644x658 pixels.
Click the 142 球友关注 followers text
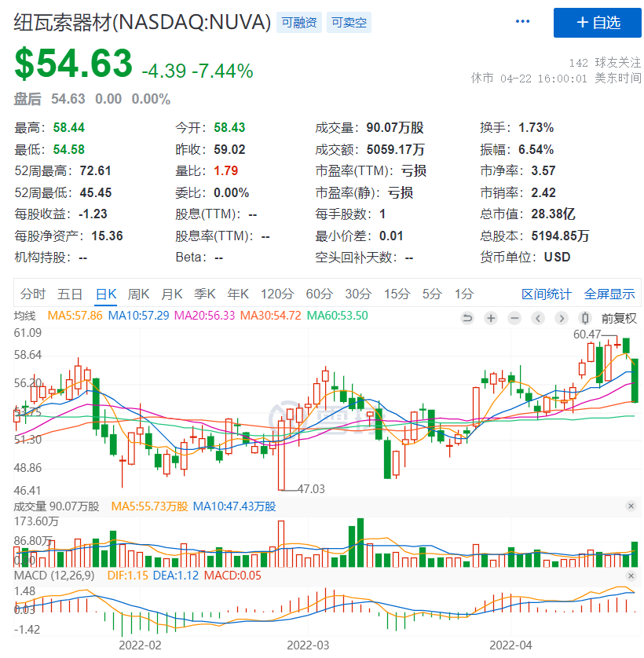click(x=605, y=63)
